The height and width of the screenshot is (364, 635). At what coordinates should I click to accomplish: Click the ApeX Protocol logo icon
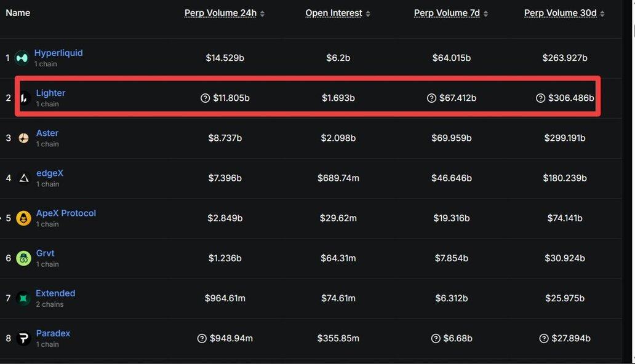24,218
